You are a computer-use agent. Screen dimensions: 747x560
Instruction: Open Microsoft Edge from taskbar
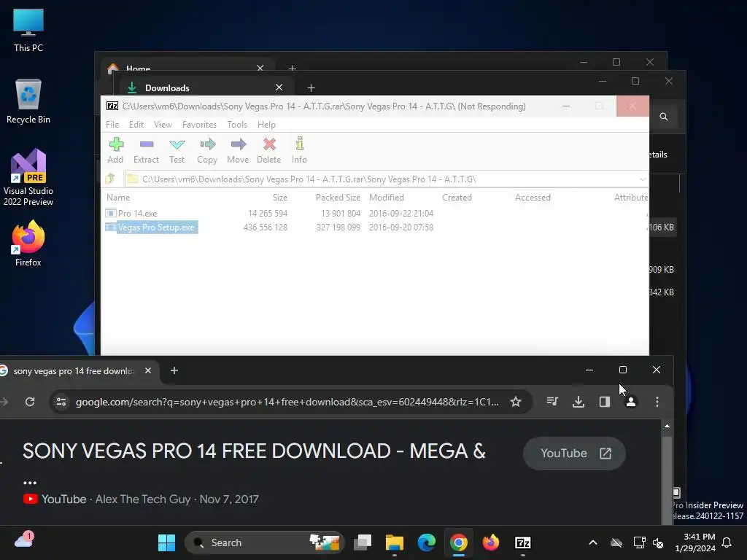tap(426, 542)
